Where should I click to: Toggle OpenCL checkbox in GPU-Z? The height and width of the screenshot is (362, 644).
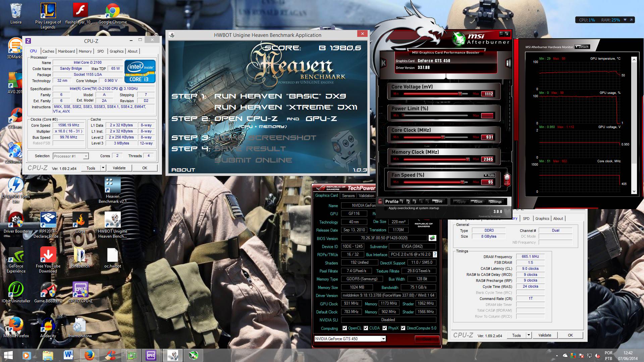[344, 328]
